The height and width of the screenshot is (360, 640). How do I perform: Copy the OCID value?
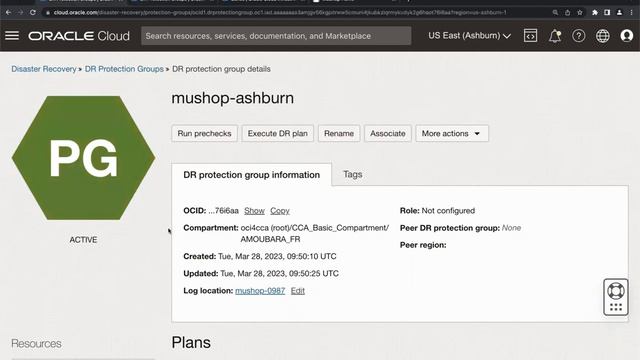pos(280,211)
